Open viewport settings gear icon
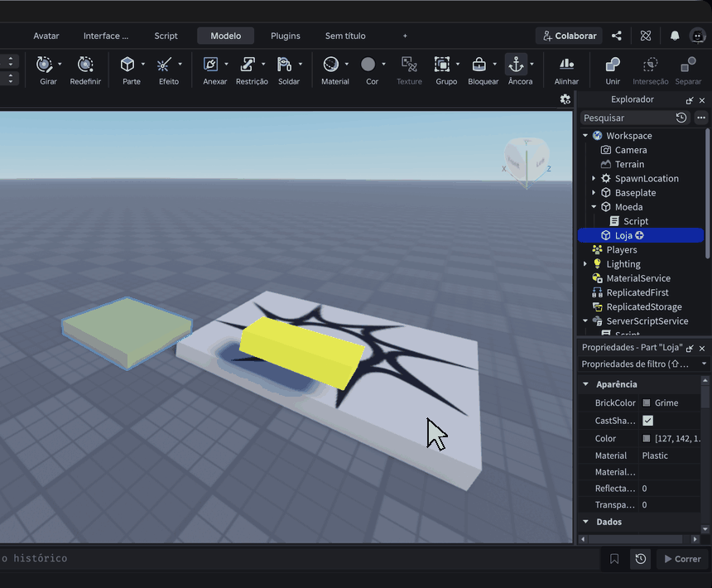Screen dimensions: 712x588 [x=565, y=99]
